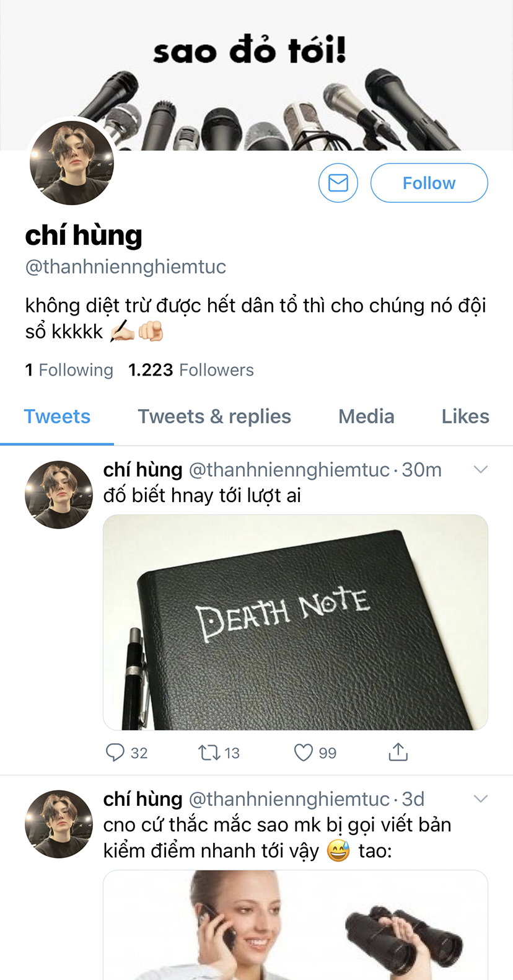The image size is (513, 980).
Task: Open the Likes tab
Action: tap(465, 417)
